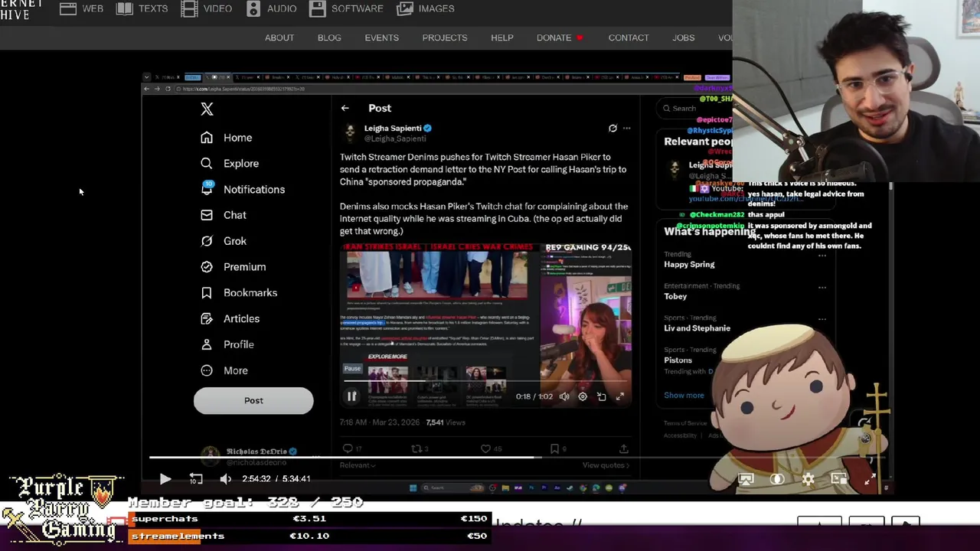Screen dimensions: 980x551
Task: Click the DONATE link
Action: 560,37
